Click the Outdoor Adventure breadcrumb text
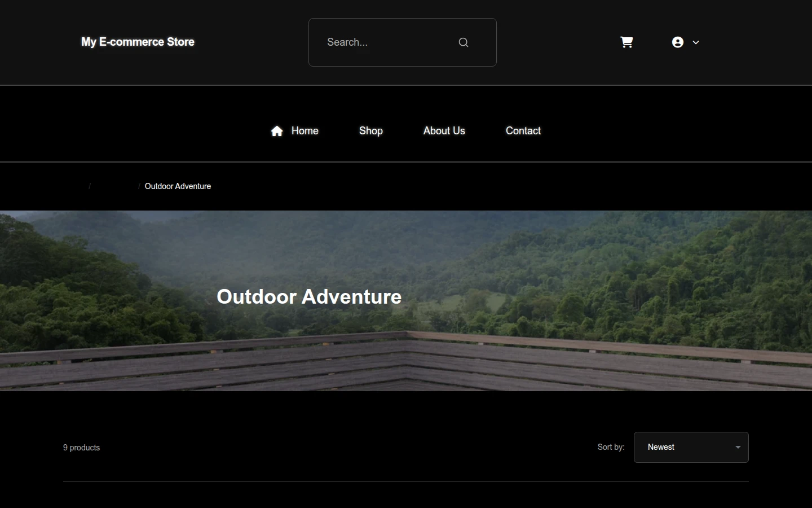Viewport: 812px width, 508px height. 178,186
